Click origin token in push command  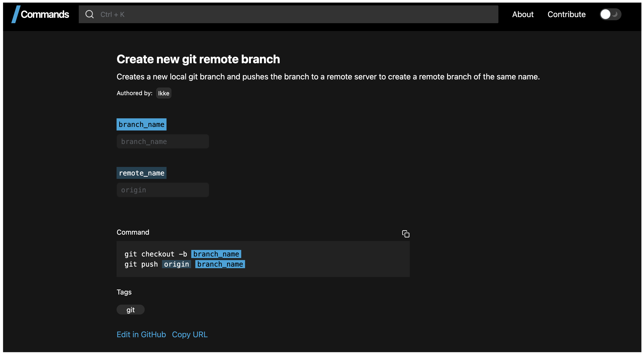click(x=176, y=264)
